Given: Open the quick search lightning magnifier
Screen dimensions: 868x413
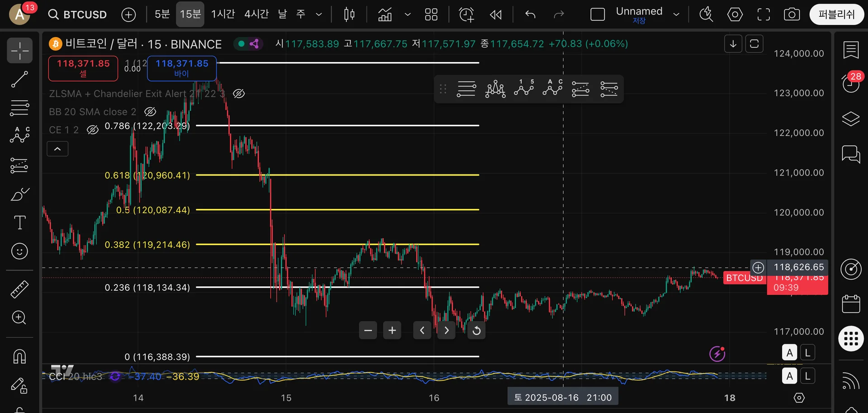Looking at the screenshot, I should pyautogui.click(x=706, y=14).
